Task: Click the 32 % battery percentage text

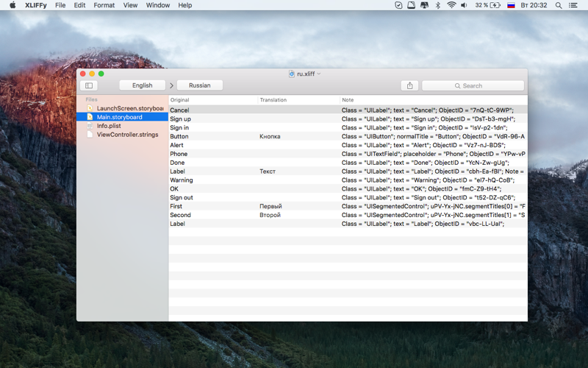Action: click(x=481, y=5)
